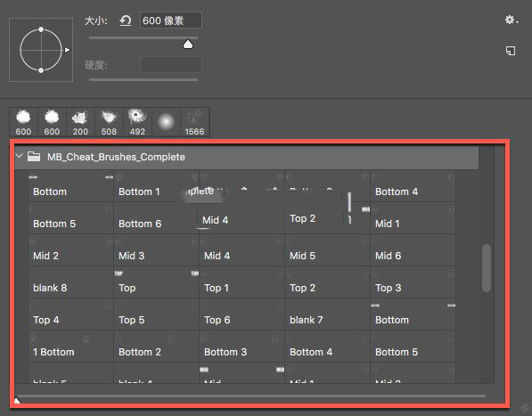Select the Mid 5 brush preset
This screenshot has height=416, width=532.
[x=327, y=250]
